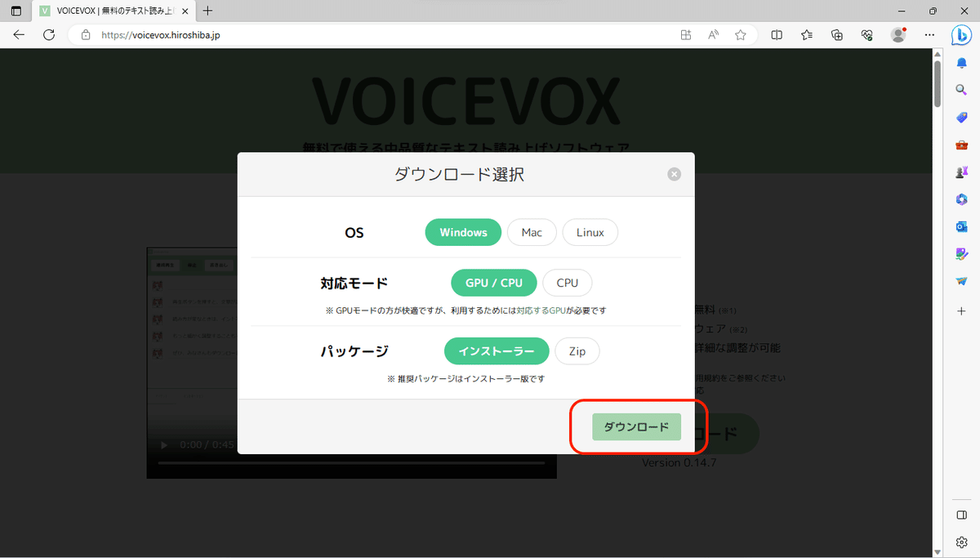Screen dimensions: 980x558
Task: Choose the GPU / CPU mode option
Action: click(494, 283)
